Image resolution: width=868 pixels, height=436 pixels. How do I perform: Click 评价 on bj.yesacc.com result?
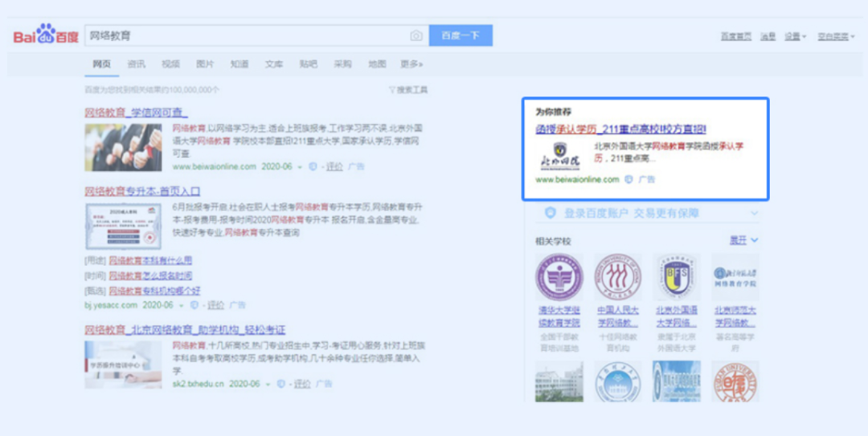coord(216,305)
